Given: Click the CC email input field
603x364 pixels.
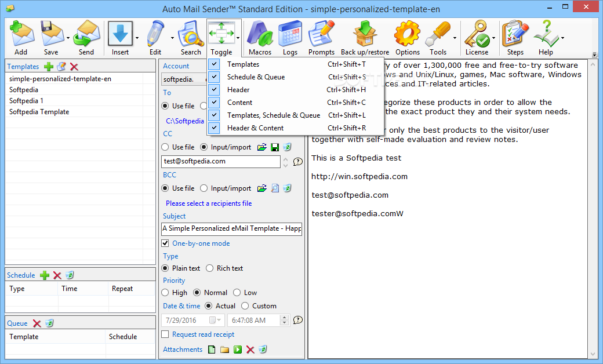Looking at the screenshot, I should tap(221, 162).
